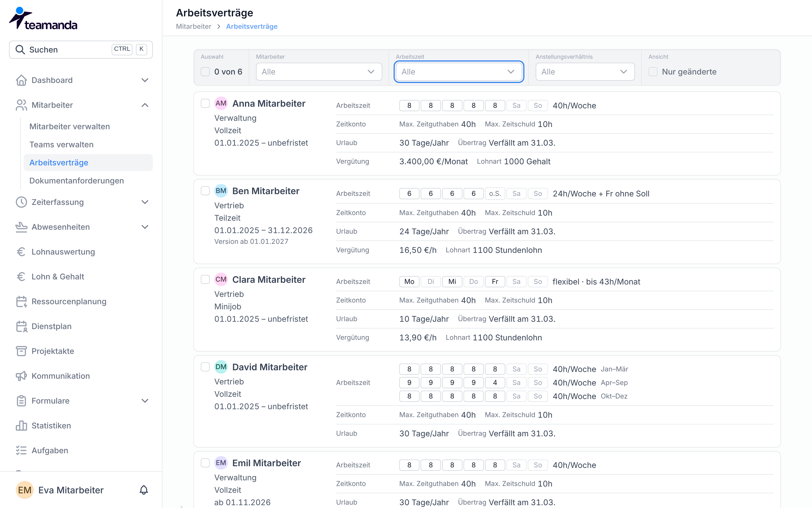
Task: Click the Statistiken bar chart icon
Action: (x=21, y=426)
